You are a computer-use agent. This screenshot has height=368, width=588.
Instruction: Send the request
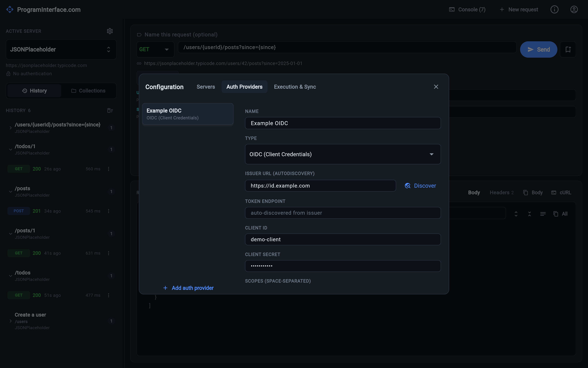click(538, 49)
